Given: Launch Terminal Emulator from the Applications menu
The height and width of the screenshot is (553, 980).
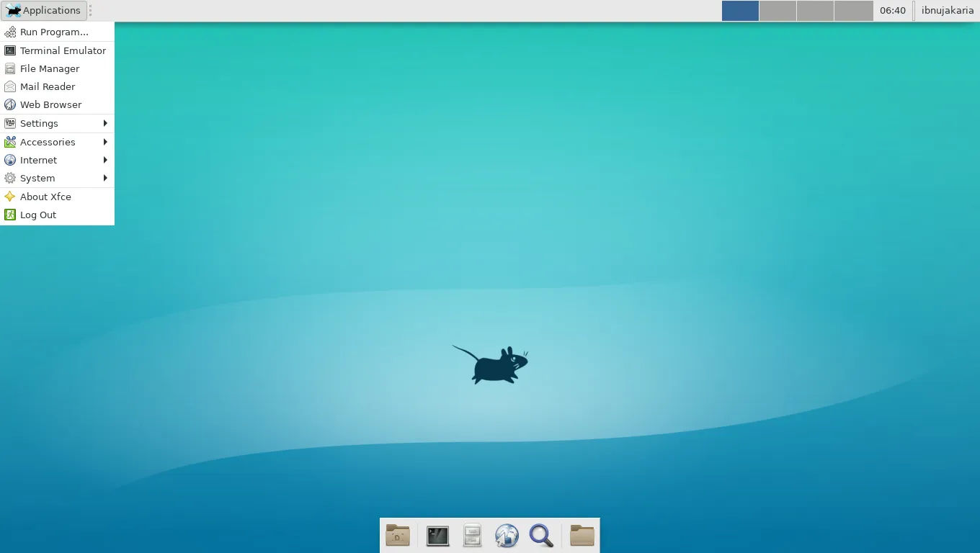Looking at the screenshot, I should click(57, 50).
